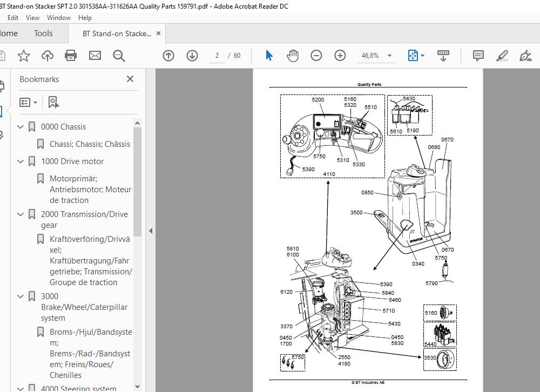Viewport: 540px width, 392px height.
Task: Zoom out with the minus button
Action: coord(316,56)
